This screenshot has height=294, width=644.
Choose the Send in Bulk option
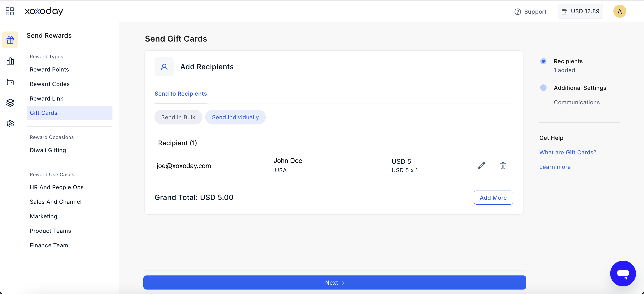tap(178, 117)
